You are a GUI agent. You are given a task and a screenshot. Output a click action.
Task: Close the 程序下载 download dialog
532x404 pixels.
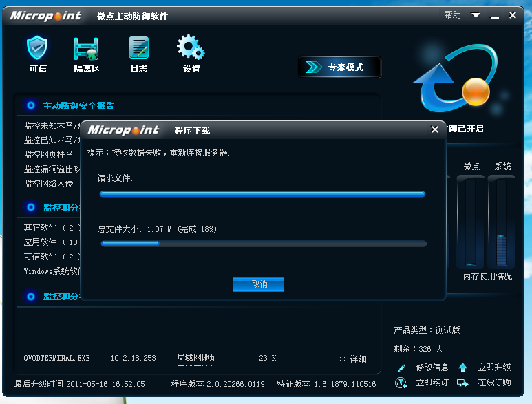click(435, 129)
